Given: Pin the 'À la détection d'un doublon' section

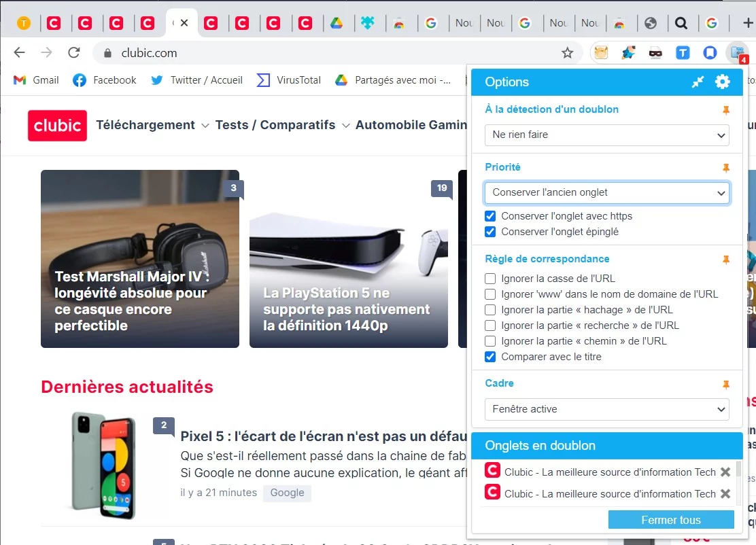Looking at the screenshot, I should 725,110.
